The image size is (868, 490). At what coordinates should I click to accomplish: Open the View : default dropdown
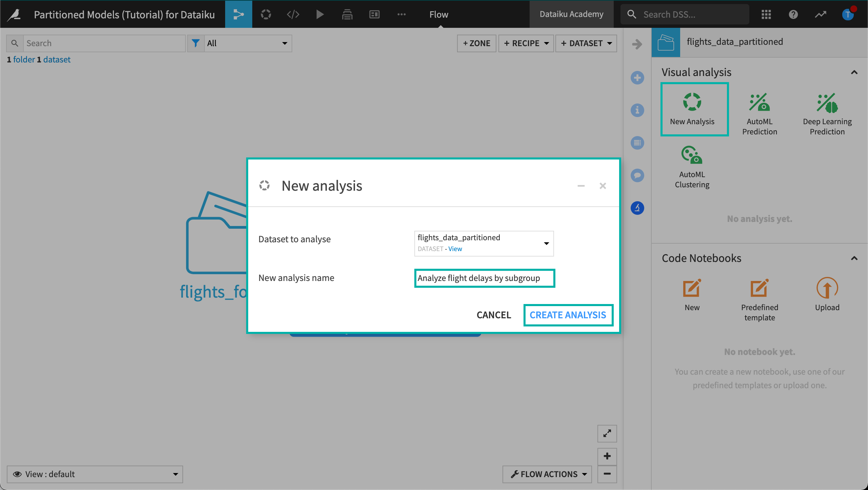tap(95, 474)
